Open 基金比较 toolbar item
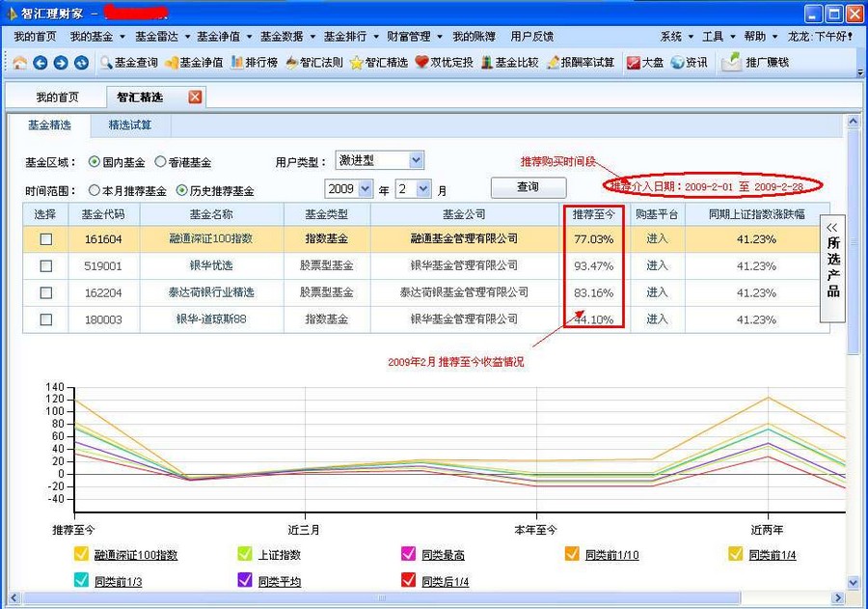Screen dimensions: 868x609 [509, 63]
